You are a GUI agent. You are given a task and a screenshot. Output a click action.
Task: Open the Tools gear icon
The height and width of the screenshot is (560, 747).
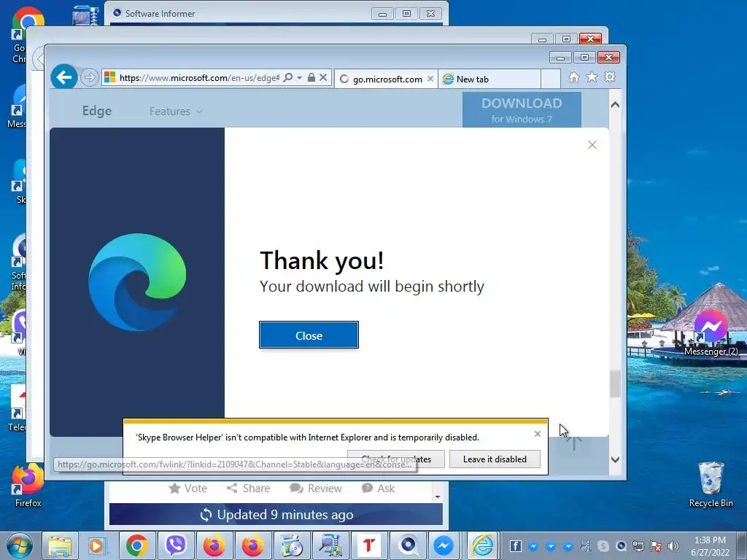[610, 77]
